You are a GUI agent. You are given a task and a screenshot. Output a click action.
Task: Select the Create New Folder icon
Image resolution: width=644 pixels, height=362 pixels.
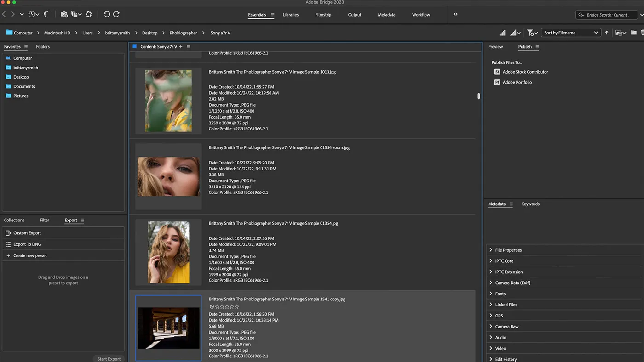[634, 33]
